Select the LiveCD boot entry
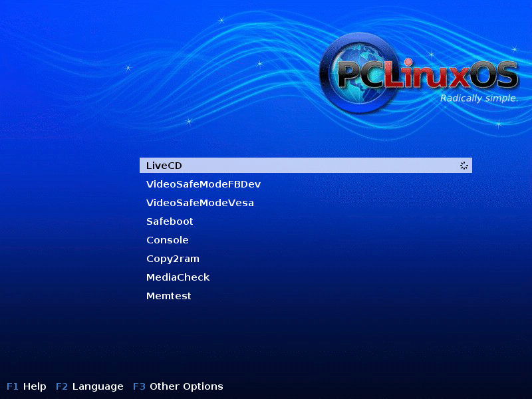The image size is (532, 399). coord(305,165)
